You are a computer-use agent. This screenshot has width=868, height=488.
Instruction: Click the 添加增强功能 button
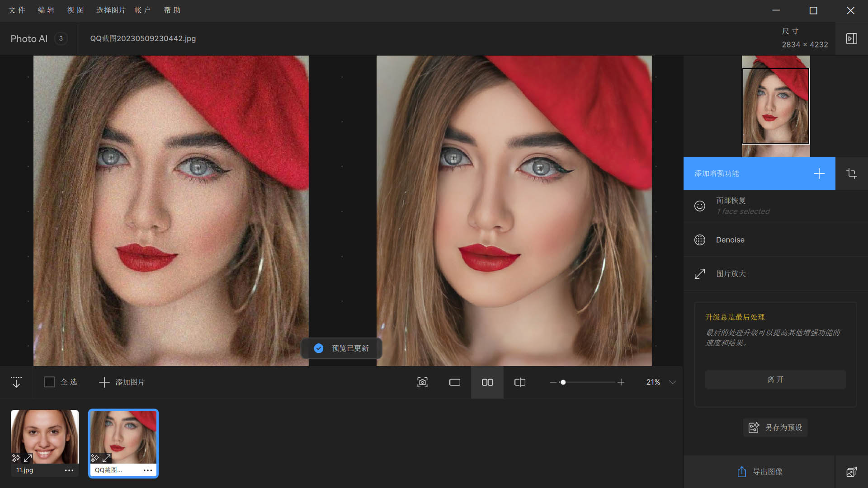click(759, 174)
